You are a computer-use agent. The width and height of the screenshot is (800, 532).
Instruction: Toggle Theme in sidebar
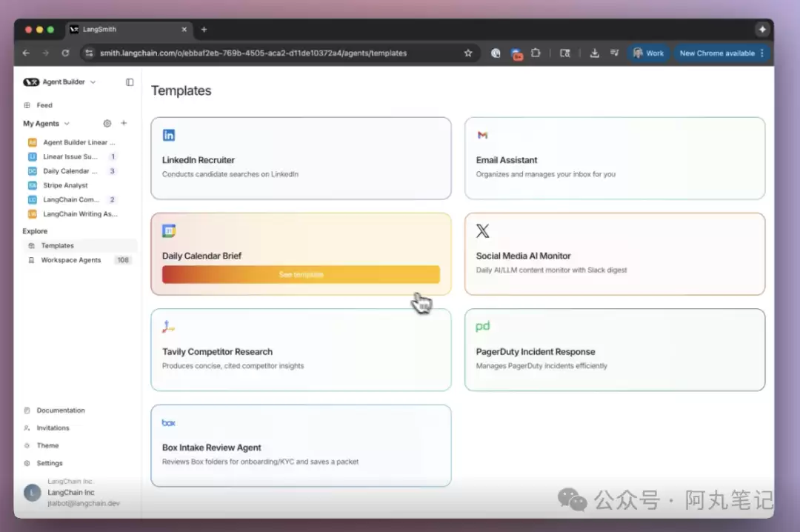tap(47, 445)
